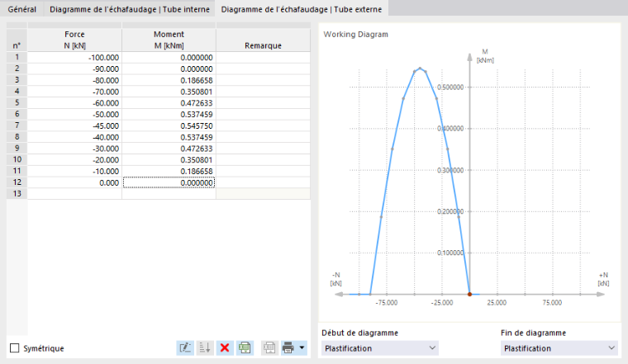This screenshot has height=364, width=628.
Task: Click the peak point of the diagram curve
Action: point(420,68)
